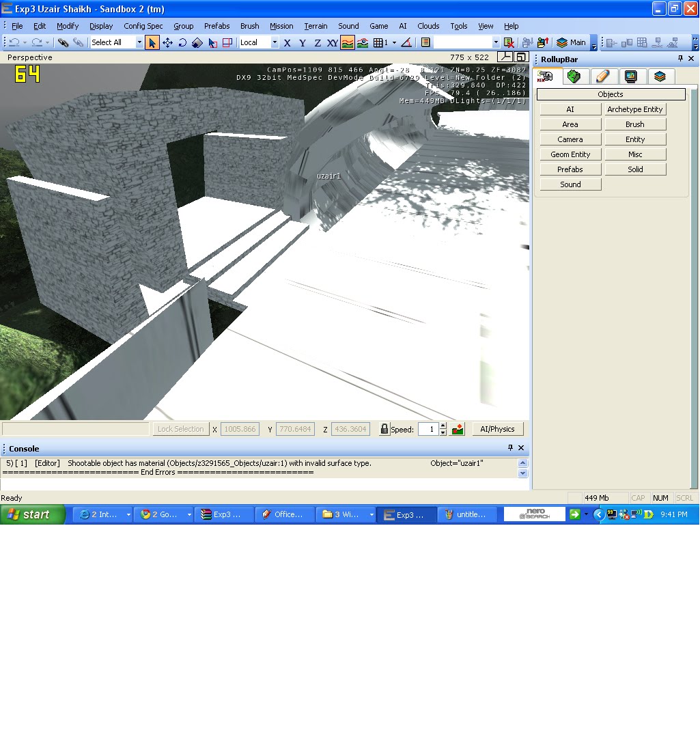This screenshot has width=700, height=735.
Task: Click the red rectangle area-select icon
Action: (x=227, y=42)
